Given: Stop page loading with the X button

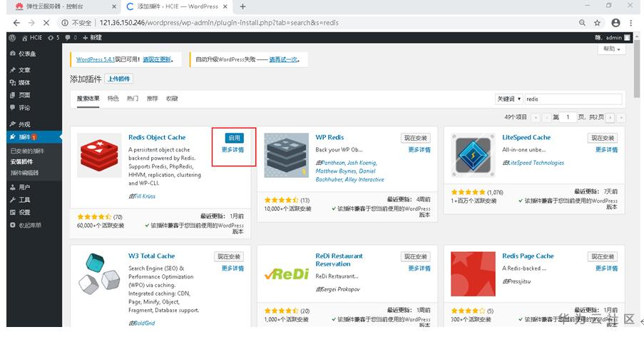Looking at the screenshot, I should point(46,23).
